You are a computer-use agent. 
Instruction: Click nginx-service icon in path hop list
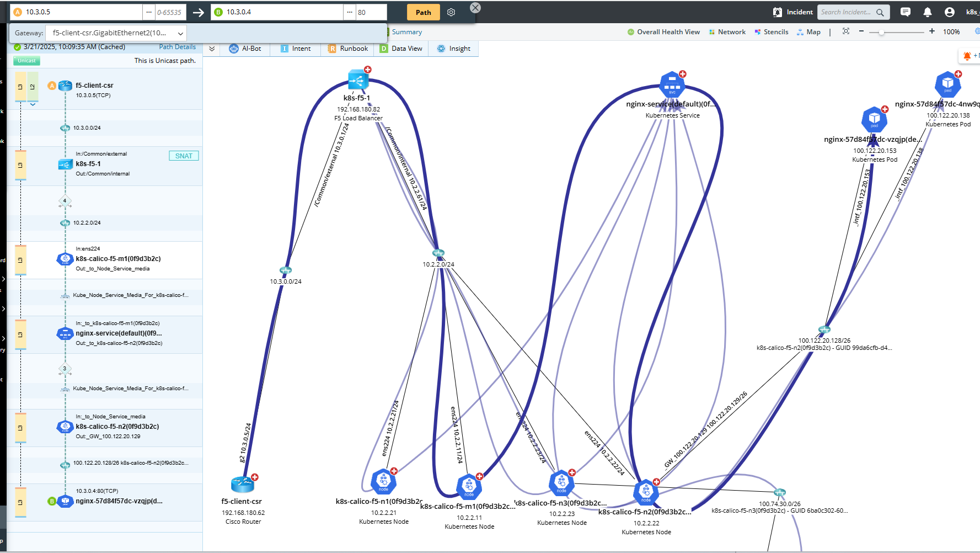tap(65, 334)
